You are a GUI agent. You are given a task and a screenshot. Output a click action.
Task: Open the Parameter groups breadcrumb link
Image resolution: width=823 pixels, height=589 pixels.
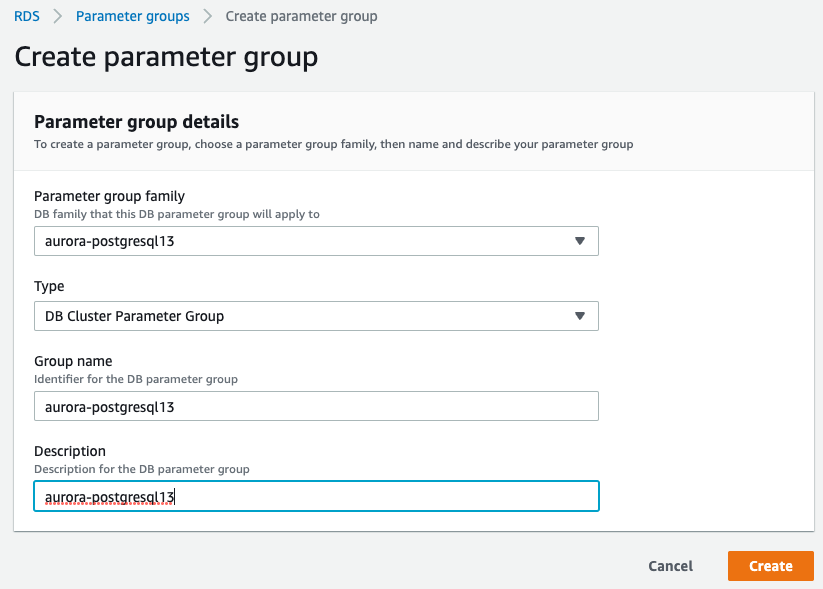click(132, 16)
